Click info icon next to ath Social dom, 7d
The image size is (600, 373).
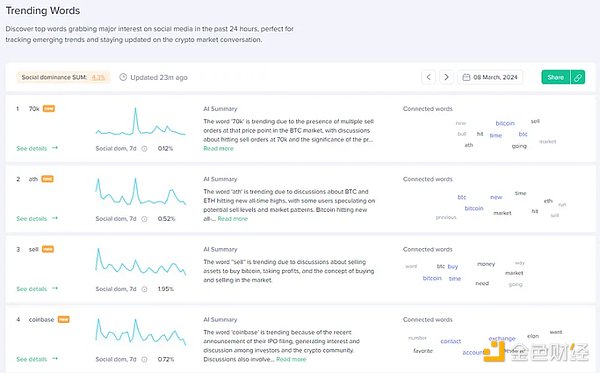pos(144,219)
